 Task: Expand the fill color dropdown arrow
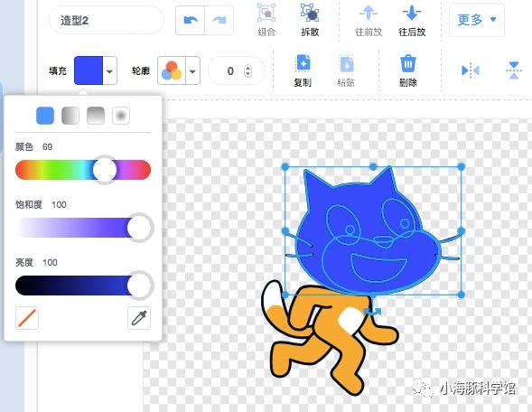point(109,71)
